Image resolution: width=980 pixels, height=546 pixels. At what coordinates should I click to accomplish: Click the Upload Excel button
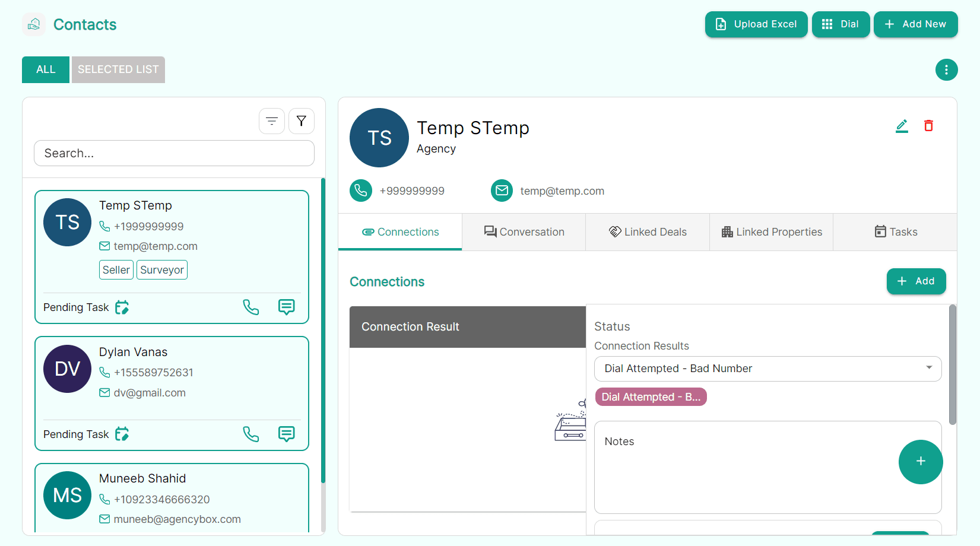(756, 24)
